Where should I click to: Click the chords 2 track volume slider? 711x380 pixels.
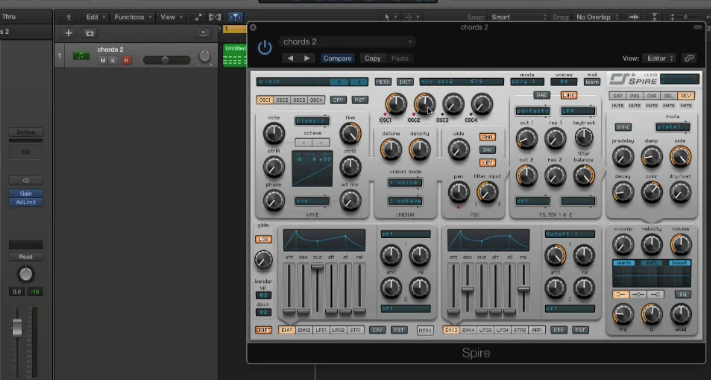coord(166,60)
